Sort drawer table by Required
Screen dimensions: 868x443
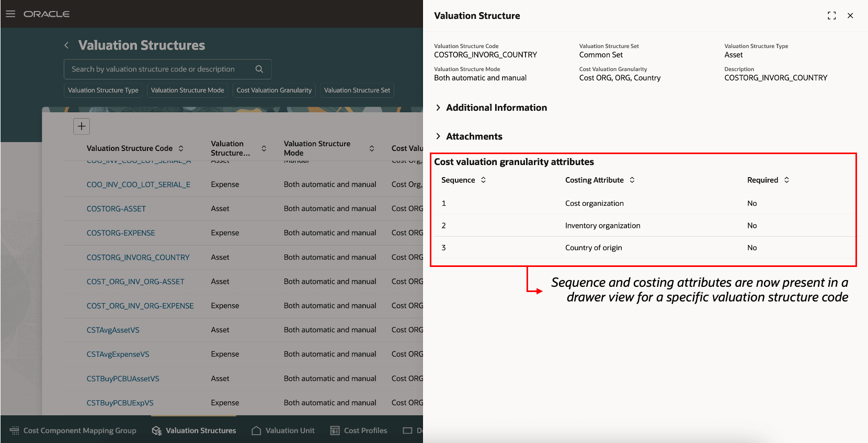tap(786, 180)
